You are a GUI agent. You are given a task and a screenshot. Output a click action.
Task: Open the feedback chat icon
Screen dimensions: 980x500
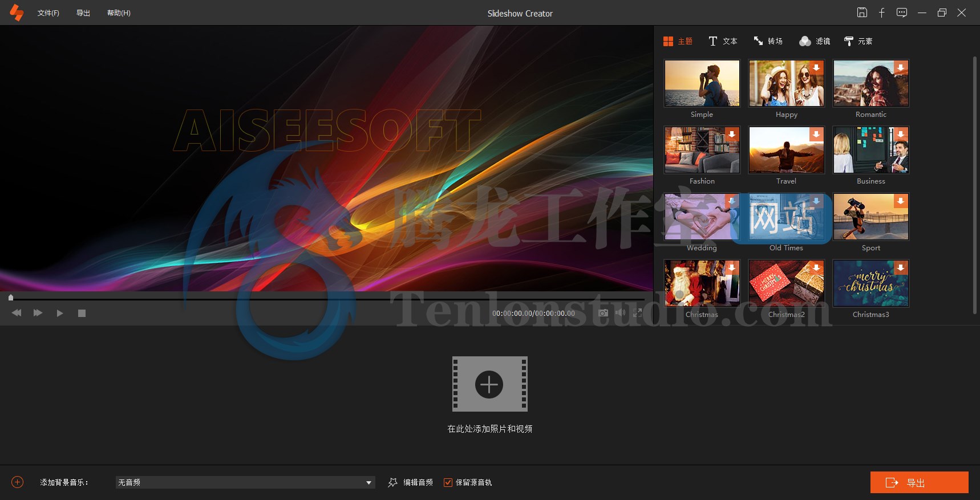(x=902, y=13)
